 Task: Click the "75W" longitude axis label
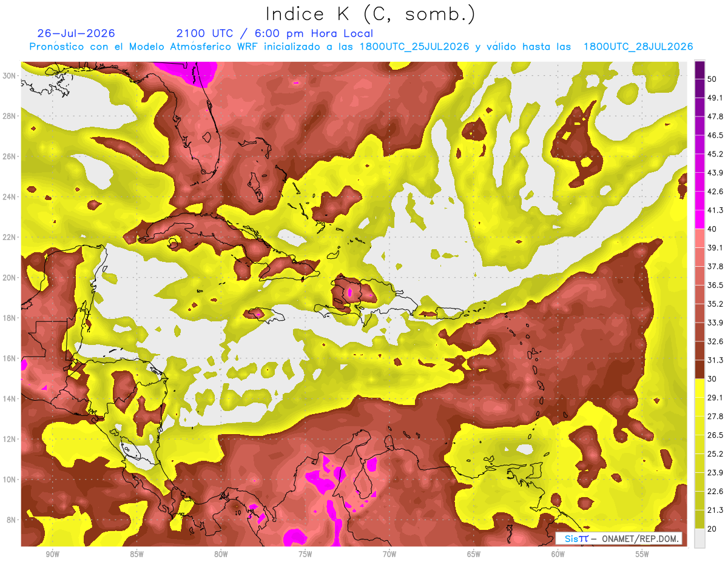click(305, 555)
